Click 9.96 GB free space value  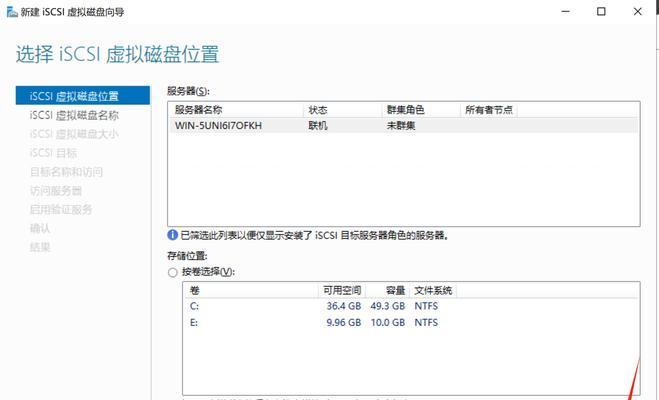[x=344, y=322]
